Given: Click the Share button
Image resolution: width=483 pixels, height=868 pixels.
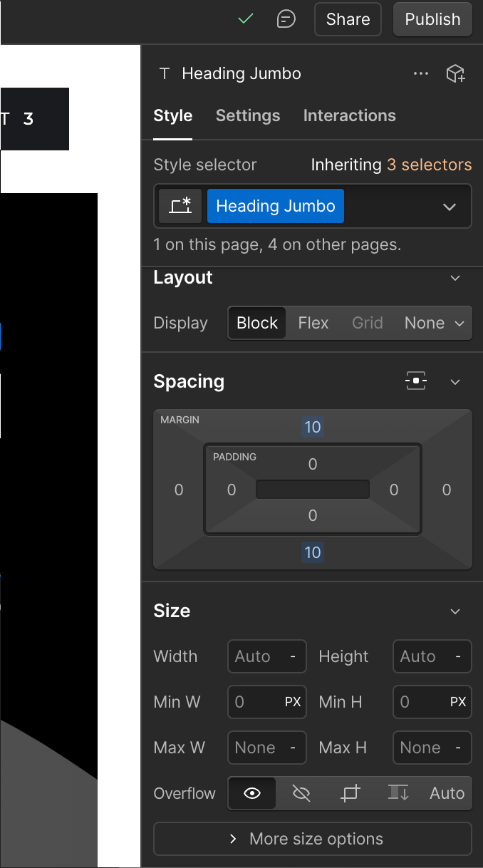Looking at the screenshot, I should (x=348, y=19).
